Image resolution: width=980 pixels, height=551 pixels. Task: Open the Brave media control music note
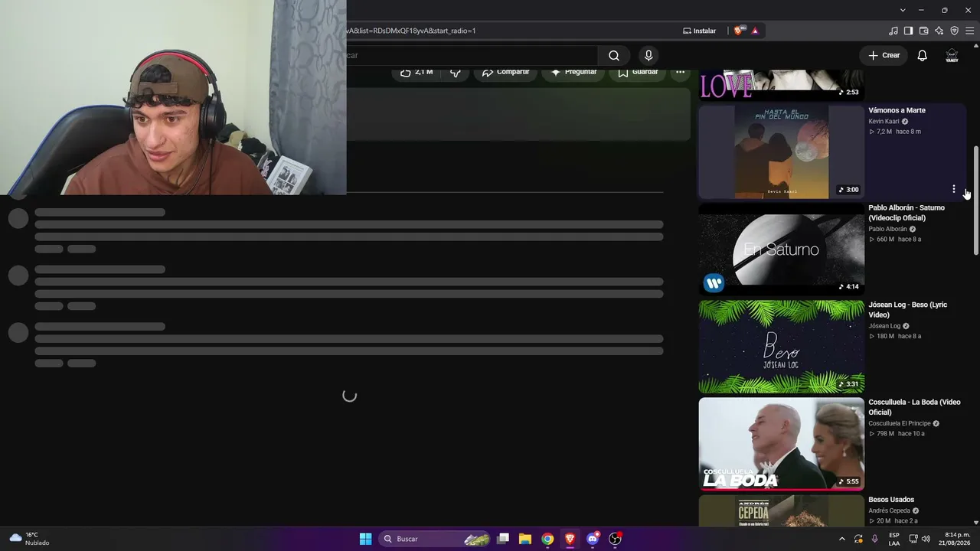pyautogui.click(x=893, y=31)
